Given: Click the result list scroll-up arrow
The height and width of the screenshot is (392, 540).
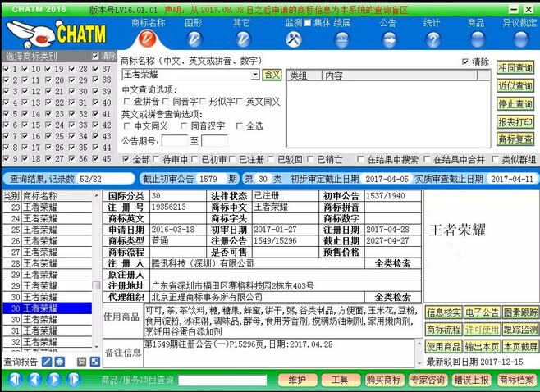Looking at the screenshot, I should click(97, 196).
